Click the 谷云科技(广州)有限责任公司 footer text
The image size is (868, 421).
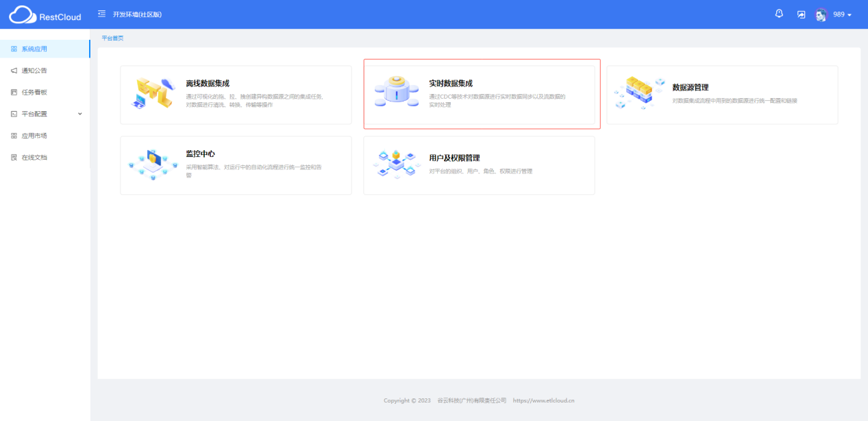471,400
